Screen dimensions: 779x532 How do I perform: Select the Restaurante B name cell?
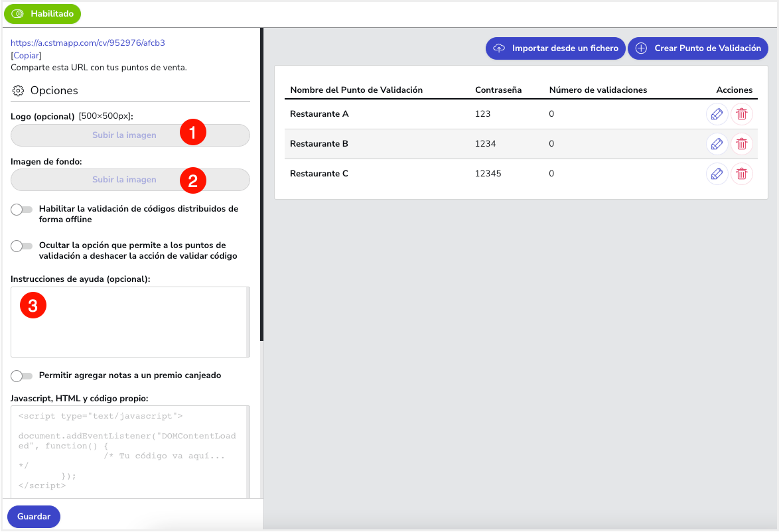(319, 143)
